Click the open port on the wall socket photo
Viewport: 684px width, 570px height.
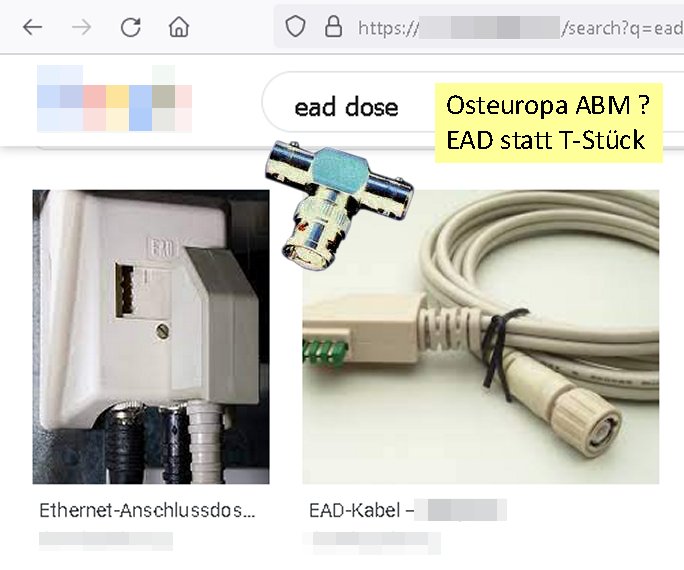click(x=126, y=290)
